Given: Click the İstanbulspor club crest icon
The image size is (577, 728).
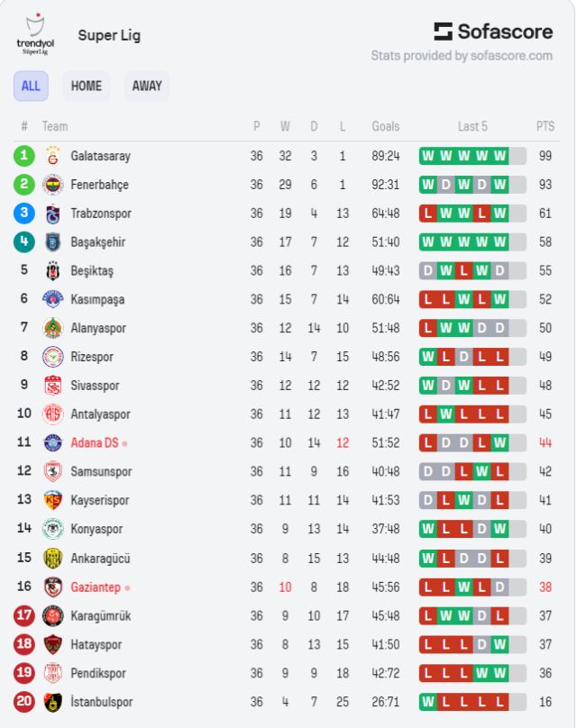Looking at the screenshot, I should (x=52, y=702).
